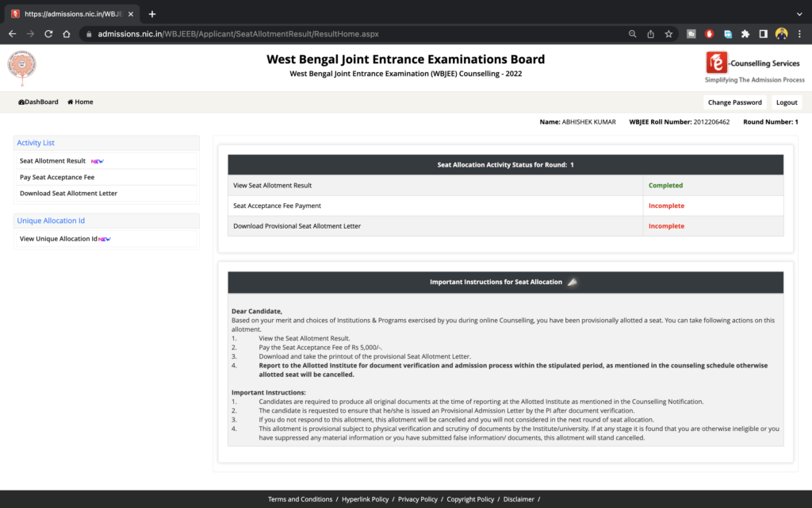Click the red shield extension icon

click(x=710, y=33)
